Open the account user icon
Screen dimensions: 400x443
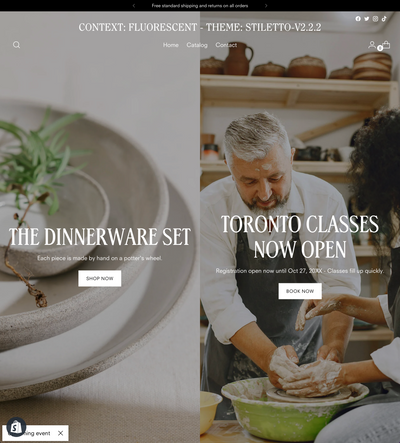372,45
